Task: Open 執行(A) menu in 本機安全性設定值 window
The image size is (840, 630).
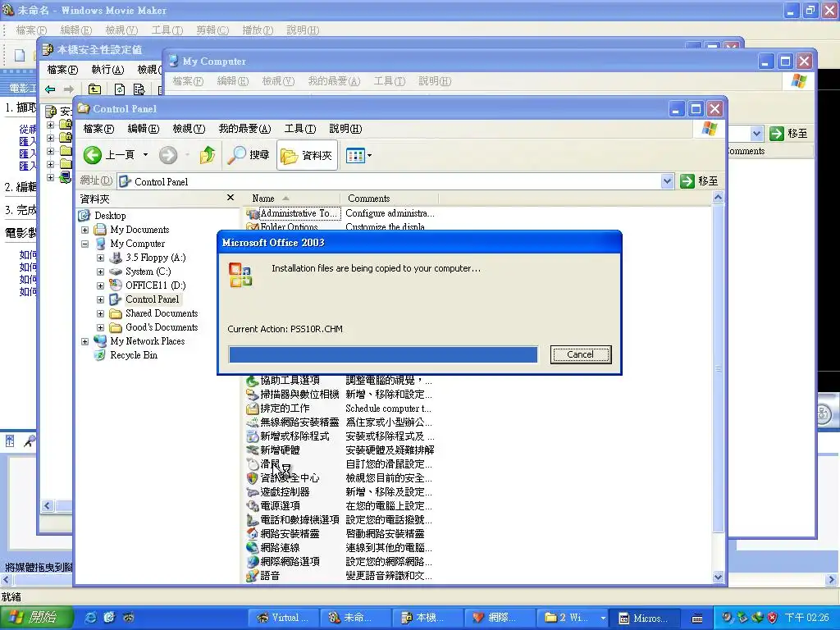Action: [x=107, y=70]
